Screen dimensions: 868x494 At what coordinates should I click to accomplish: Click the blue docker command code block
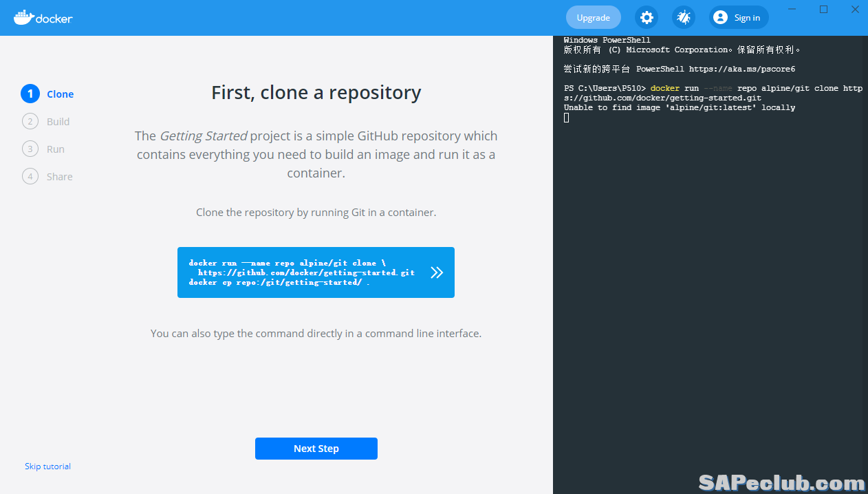point(303,272)
